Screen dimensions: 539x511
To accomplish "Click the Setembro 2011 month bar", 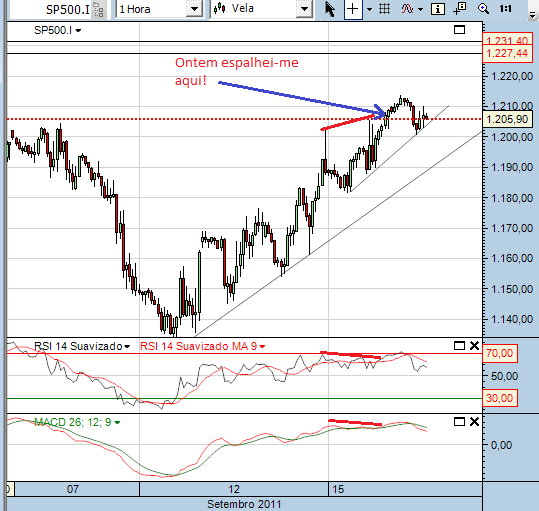I will tap(244, 504).
